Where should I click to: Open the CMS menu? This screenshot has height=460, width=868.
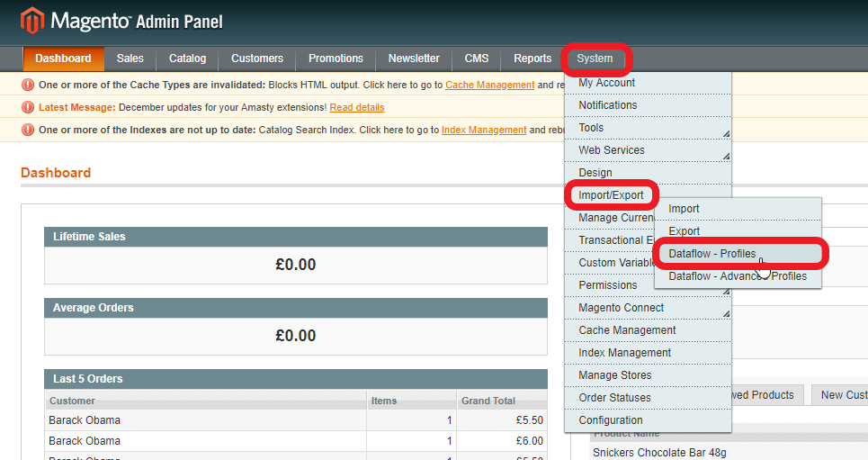pyautogui.click(x=477, y=59)
